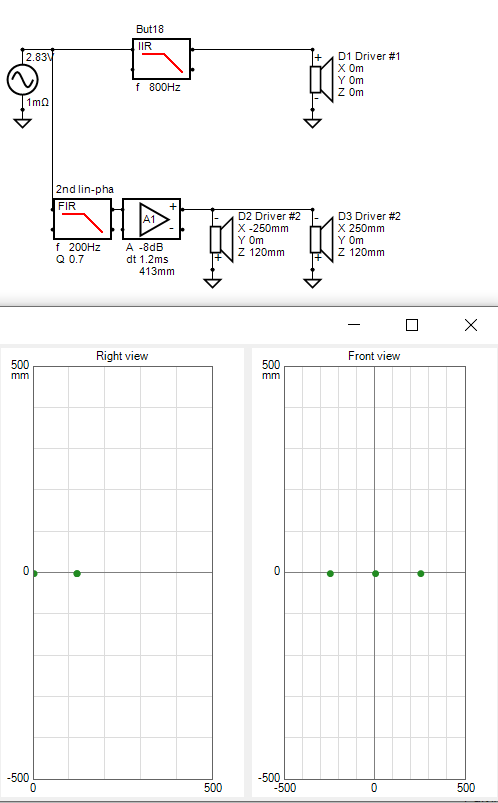Click the '413mm' delay distance value
This screenshot has width=498, height=803.
click(x=157, y=271)
